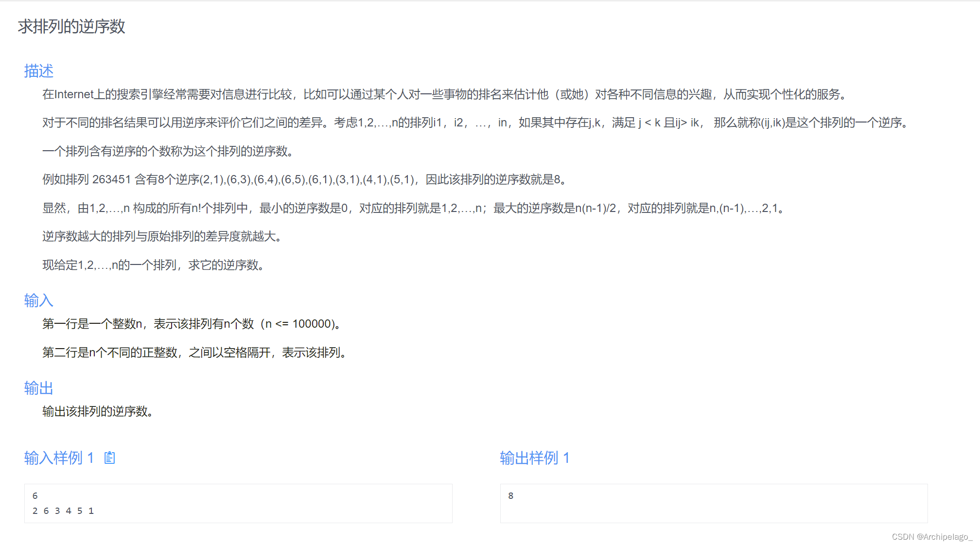Click the 输入 section heading
This screenshot has width=980, height=546.
[x=39, y=300]
